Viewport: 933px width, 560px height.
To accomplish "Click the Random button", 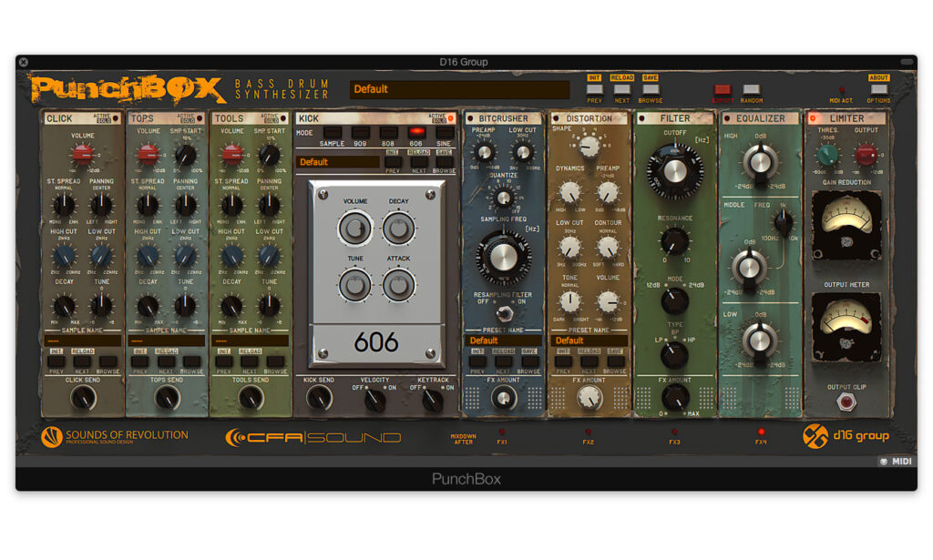I will coord(751,89).
